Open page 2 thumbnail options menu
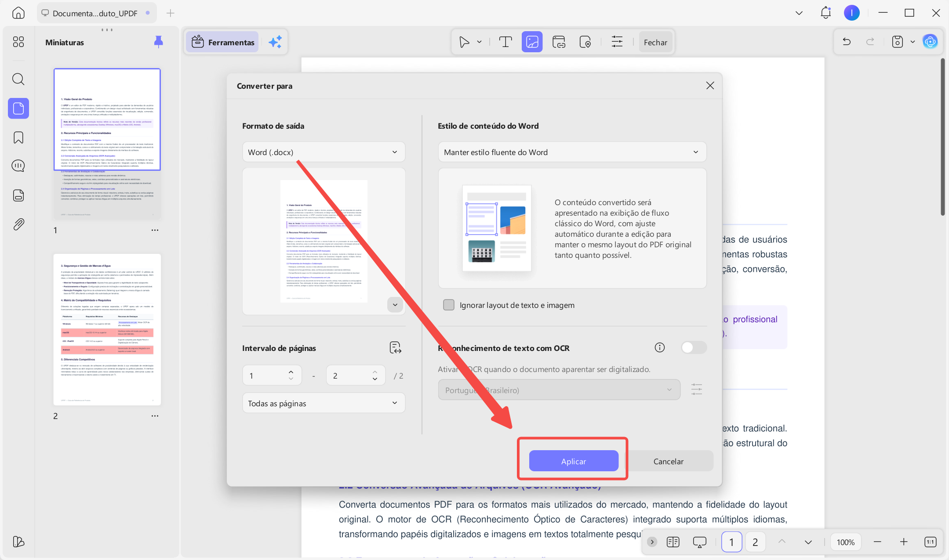This screenshot has height=560, width=949. [x=155, y=415]
